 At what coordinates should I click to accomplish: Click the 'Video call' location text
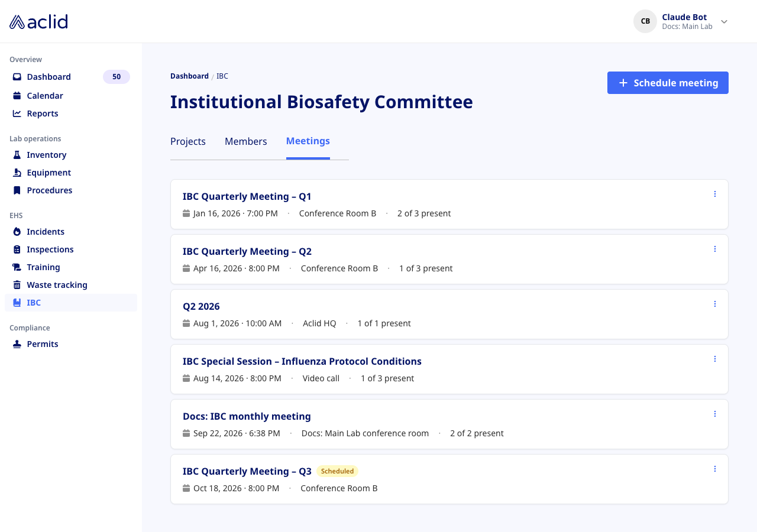pyautogui.click(x=321, y=378)
